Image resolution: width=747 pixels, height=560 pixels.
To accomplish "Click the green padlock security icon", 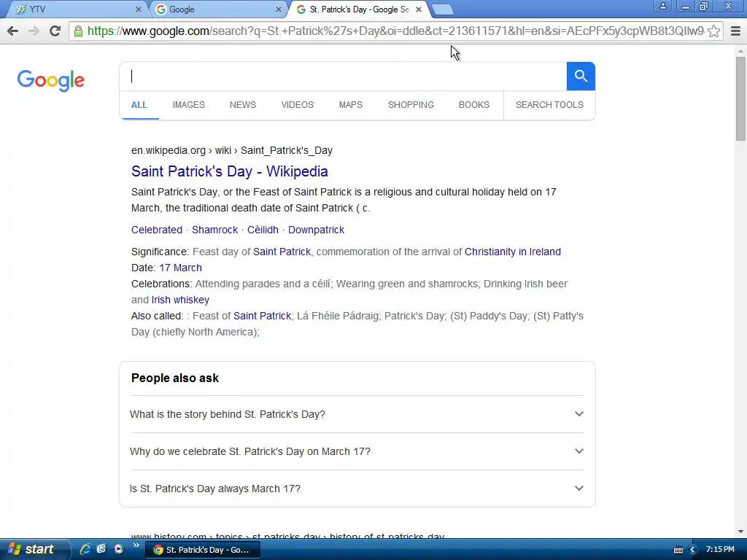I will point(78,31).
